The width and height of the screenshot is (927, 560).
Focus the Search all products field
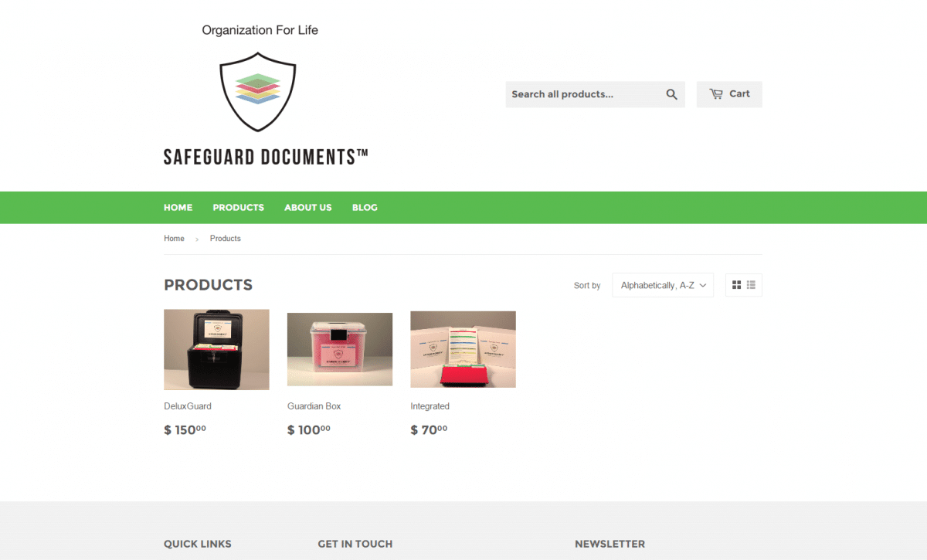click(x=583, y=94)
